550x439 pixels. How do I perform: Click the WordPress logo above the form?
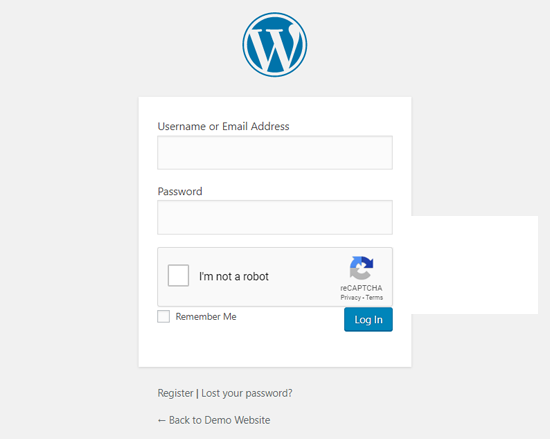pos(275,45)
